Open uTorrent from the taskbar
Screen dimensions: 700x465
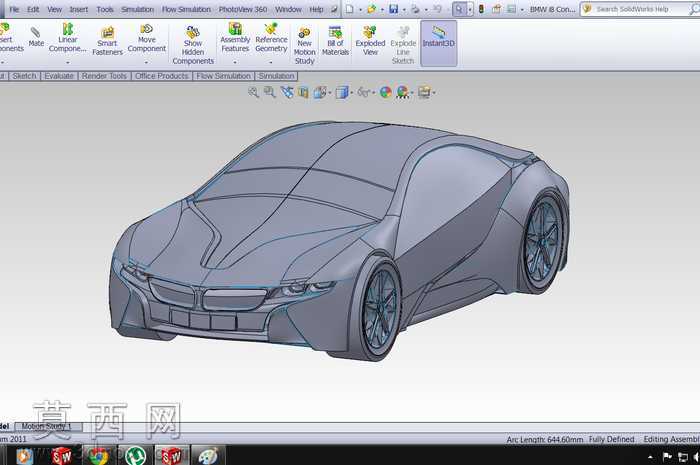coord(135,456)
